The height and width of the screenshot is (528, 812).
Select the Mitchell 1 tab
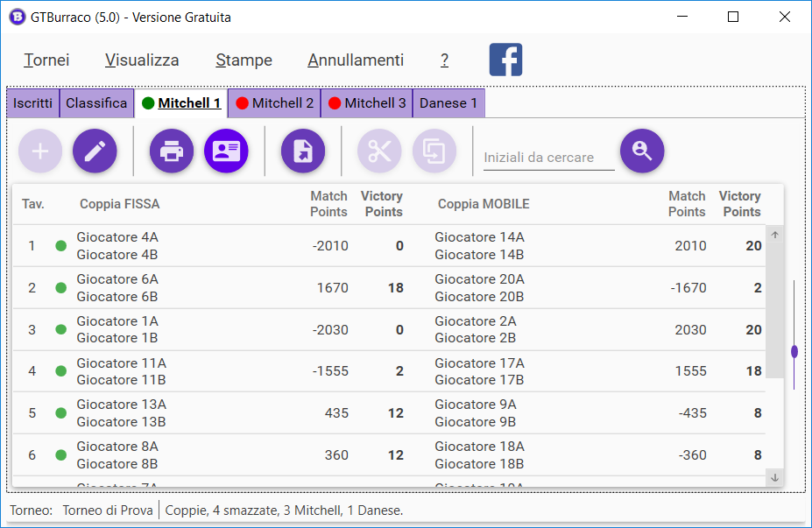tap(181, 103)
